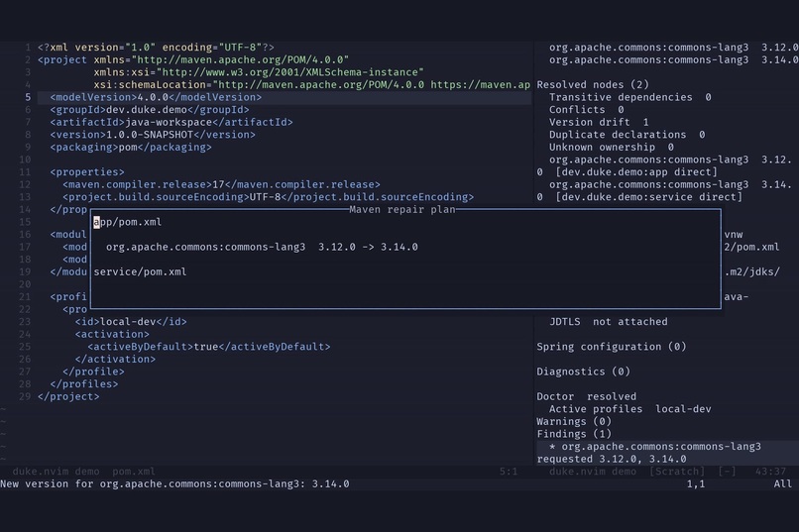Click the activeByDefault true line
The image size is (799, 532).
pos(209,347)
